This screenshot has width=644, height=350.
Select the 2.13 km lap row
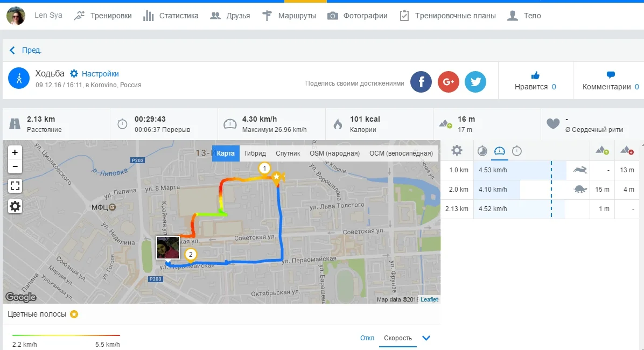coord(539,209)
